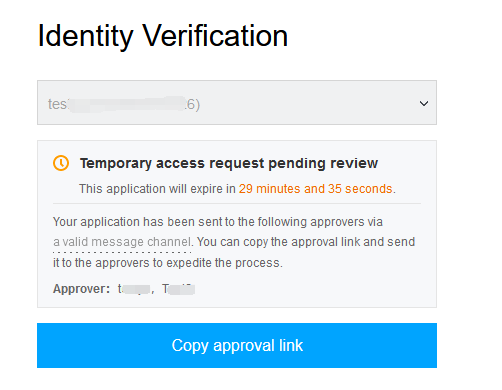Click the Copy approval link button
The image size is (502, 390).
(x=237, y=345)
